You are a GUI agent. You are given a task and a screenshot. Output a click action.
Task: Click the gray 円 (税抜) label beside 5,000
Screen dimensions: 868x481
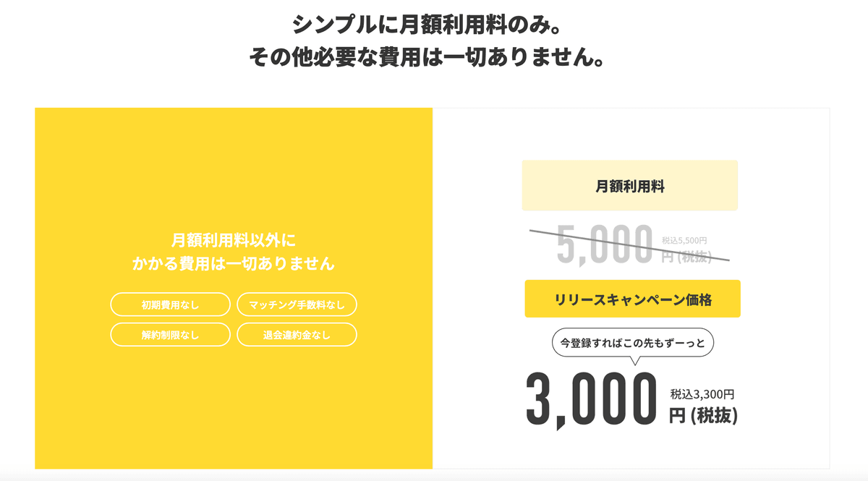click(687, 257)
